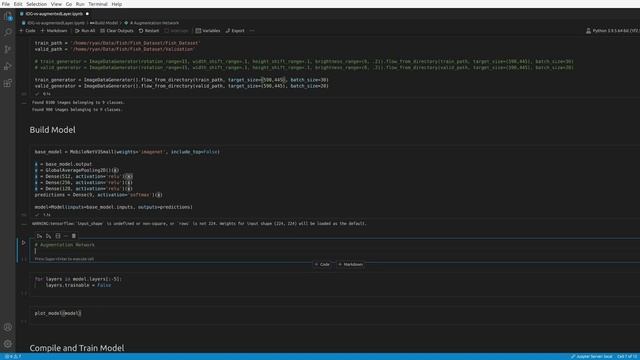
Task: Click the x = base_model.output line
Action: pos(63,164)
